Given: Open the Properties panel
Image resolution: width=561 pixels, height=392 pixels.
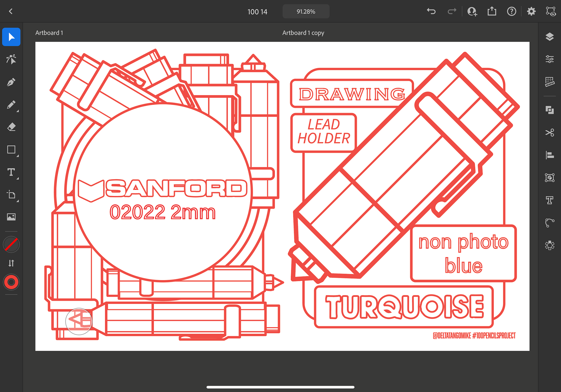Looking at the screenshot, I should (550, 59).
